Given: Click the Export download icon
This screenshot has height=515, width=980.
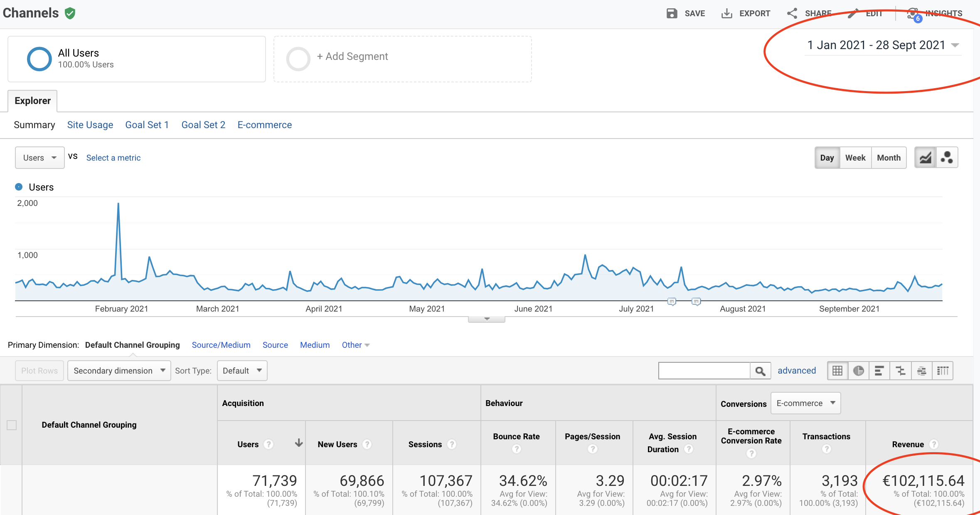Looking at the screenshot, I should pos(726,13).
